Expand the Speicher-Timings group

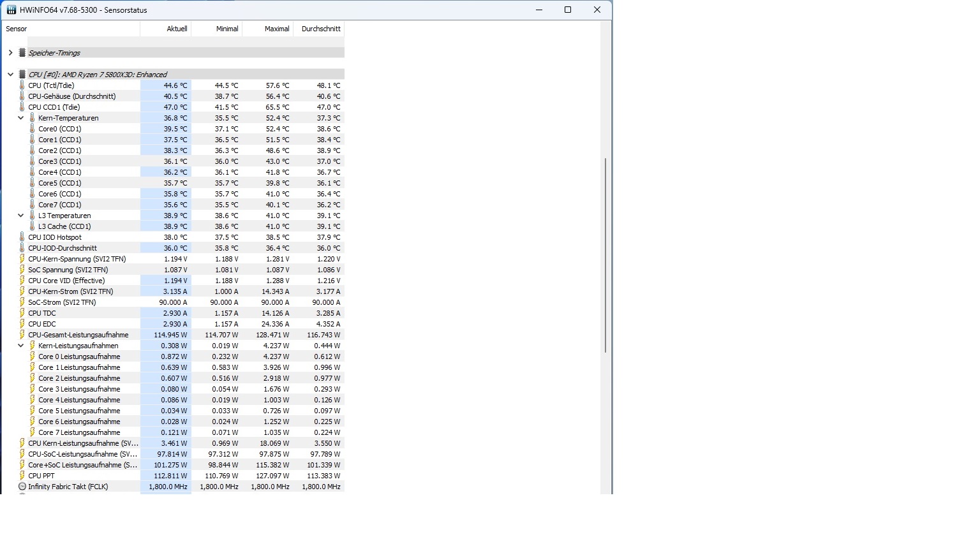pyautogui.click(x=10, y=53)
